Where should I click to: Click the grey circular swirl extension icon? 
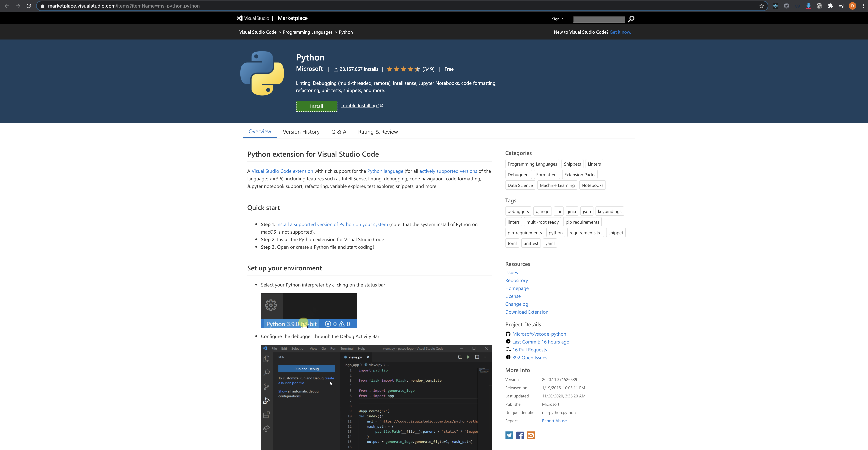coord(786,6)
